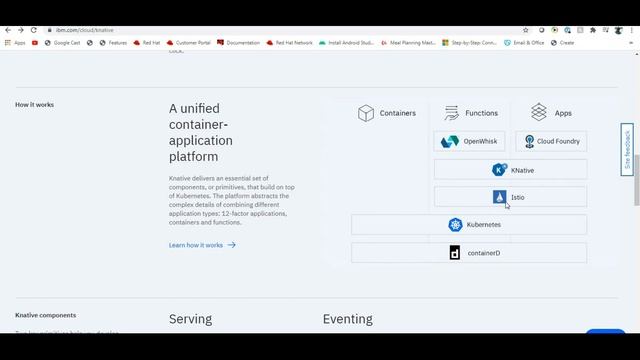Reload the current page
This screenshot has height=360, width=640.
pos(34,30)
